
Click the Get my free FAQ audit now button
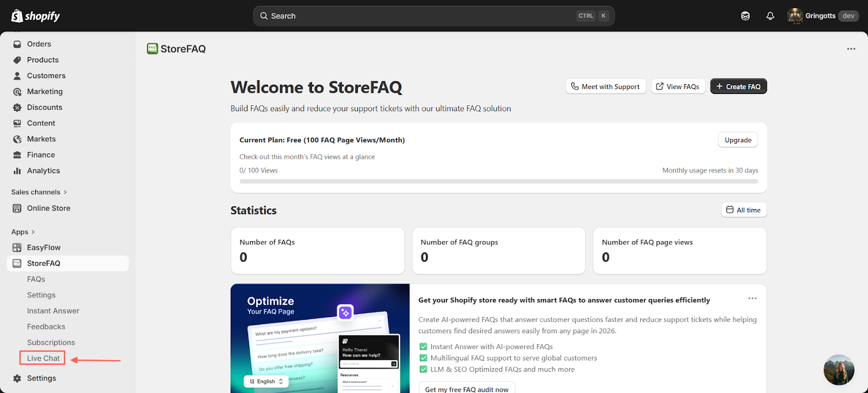coord(467,388)
